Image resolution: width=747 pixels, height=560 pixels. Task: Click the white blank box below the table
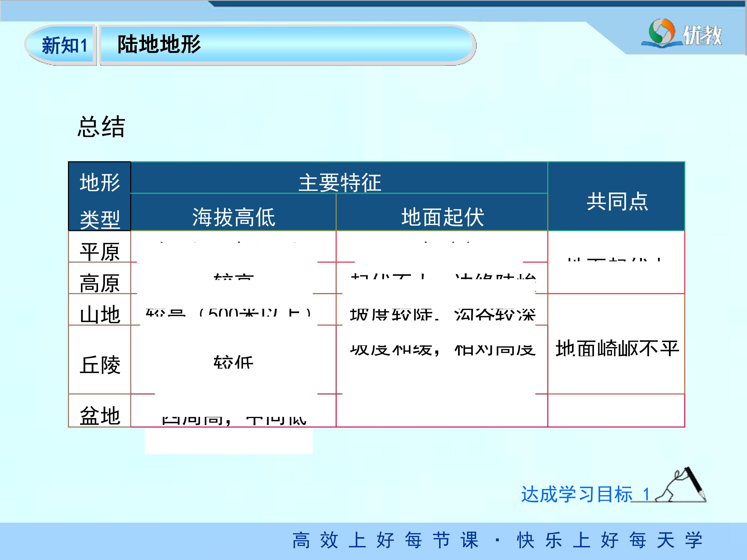click(229, 441)
